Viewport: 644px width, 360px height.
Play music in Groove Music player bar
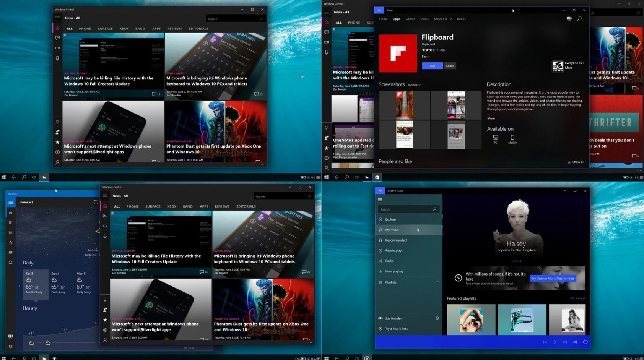555,342
